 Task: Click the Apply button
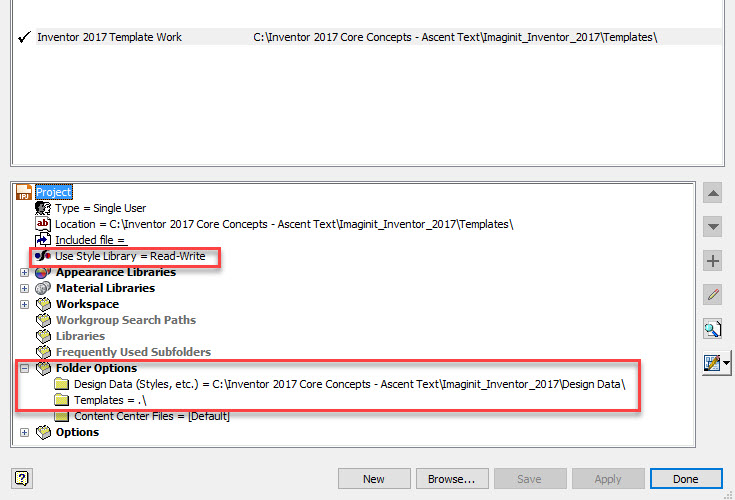click(x=608, y=479)
